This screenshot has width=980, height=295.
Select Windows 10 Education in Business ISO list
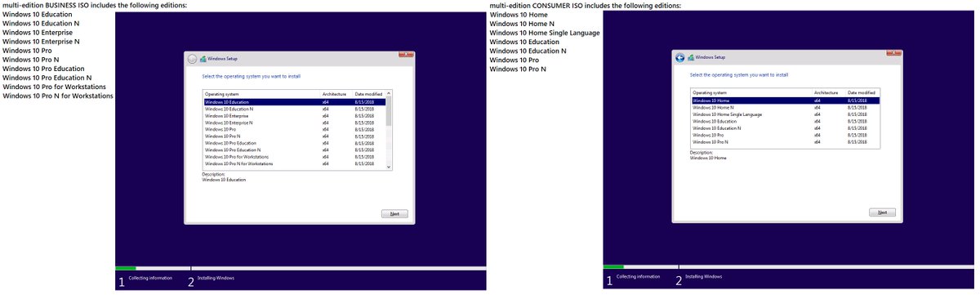tap(294, 102)
